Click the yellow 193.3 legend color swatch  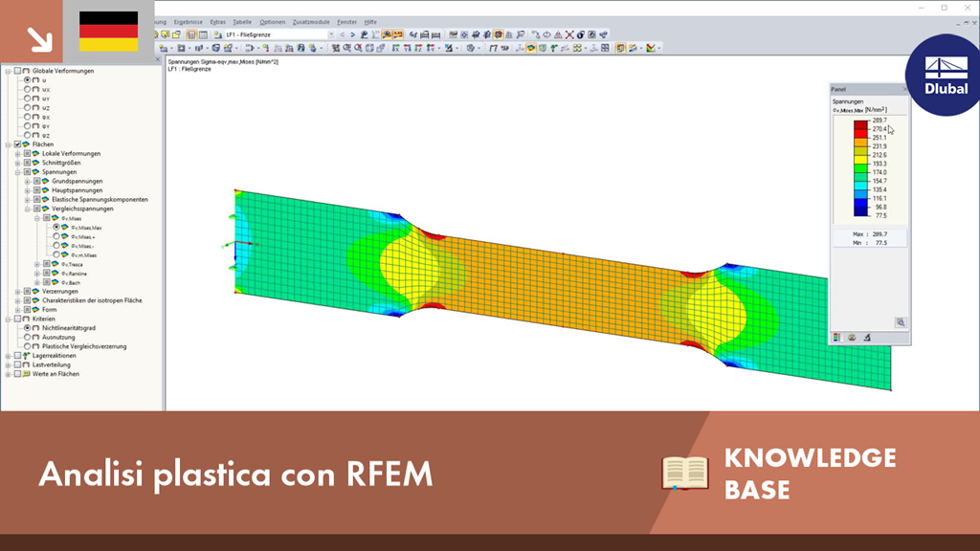860,160
